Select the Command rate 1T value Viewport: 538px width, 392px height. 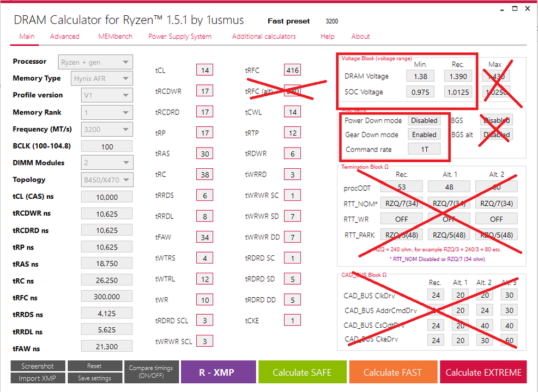[x=424, y=149]
